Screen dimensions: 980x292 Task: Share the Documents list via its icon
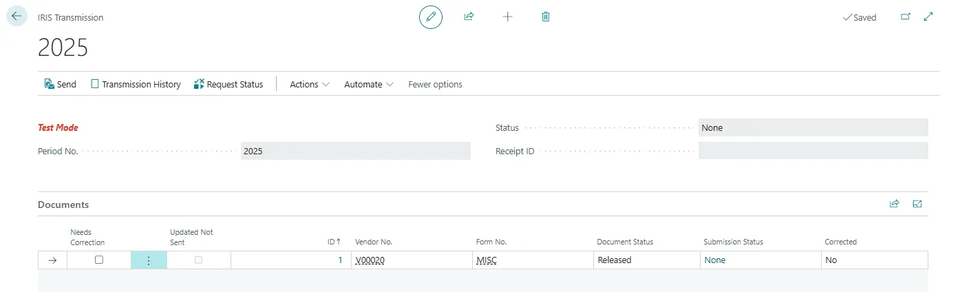tap(894, 204)
